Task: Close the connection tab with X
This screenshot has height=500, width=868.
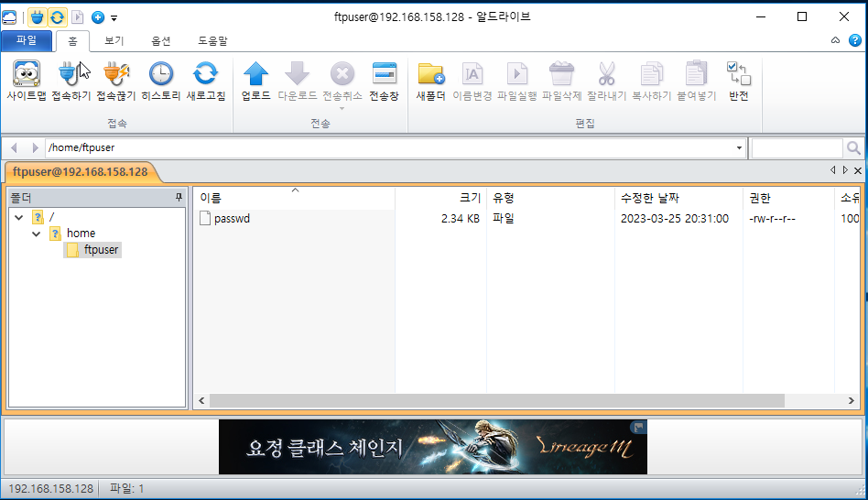Action: tap(858, 170)
